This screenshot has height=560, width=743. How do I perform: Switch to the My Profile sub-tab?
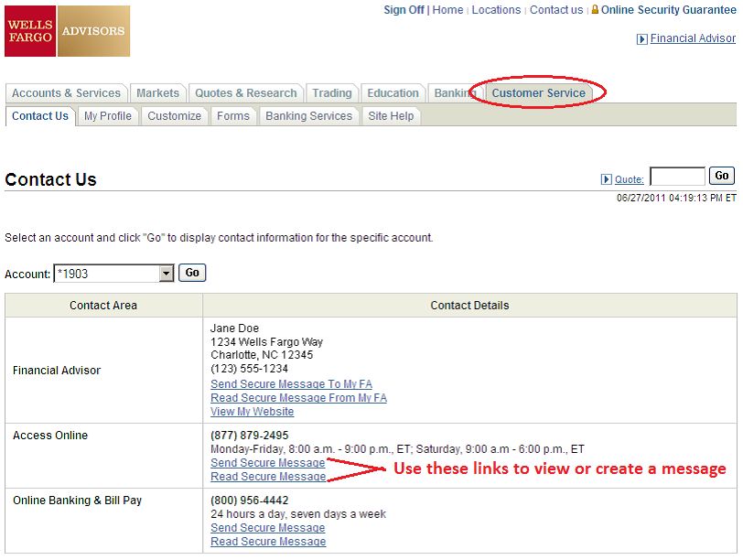[108, 116]
